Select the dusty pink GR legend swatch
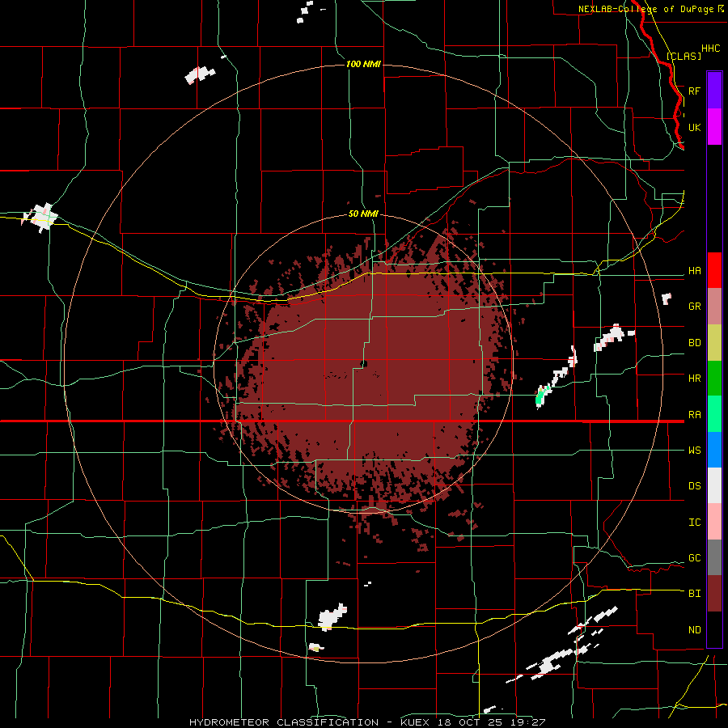728x728 pixels. point(714,307)
